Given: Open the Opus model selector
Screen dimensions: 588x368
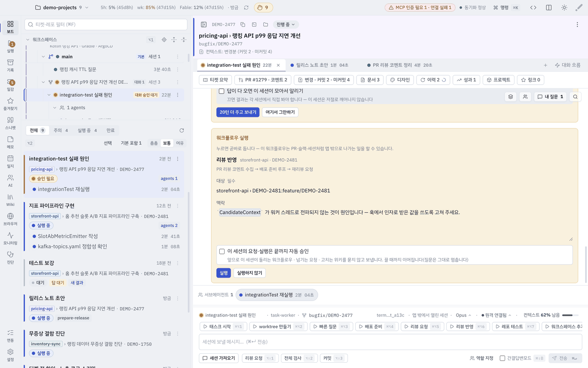Looking at the screenshot, I should tap(463, 315).
